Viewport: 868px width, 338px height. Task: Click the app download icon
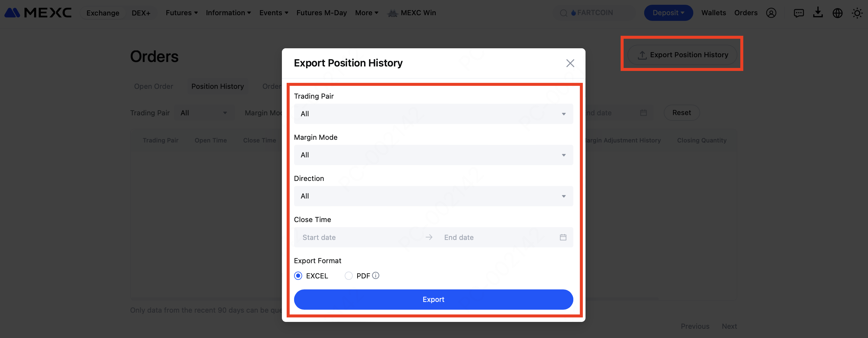click(x=818, y=13)
